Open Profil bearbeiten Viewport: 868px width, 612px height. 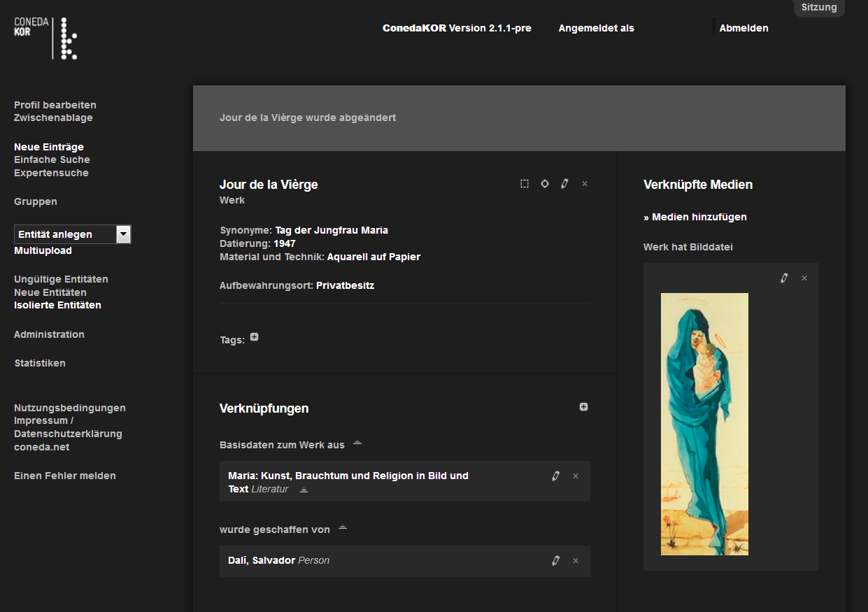(55, 105)
